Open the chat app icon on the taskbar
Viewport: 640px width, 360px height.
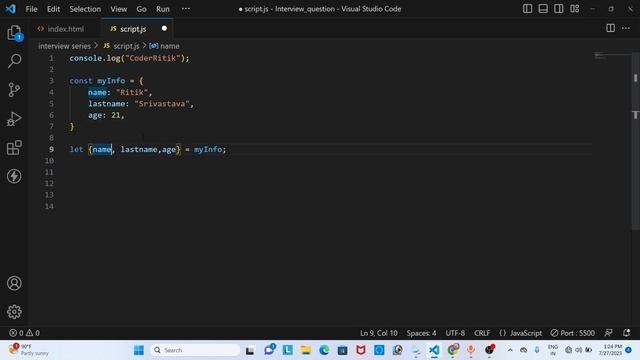(269, 350)
